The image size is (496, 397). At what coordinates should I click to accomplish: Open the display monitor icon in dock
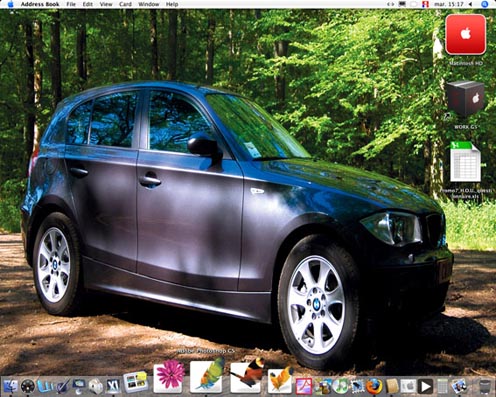(x=79, y=386)
